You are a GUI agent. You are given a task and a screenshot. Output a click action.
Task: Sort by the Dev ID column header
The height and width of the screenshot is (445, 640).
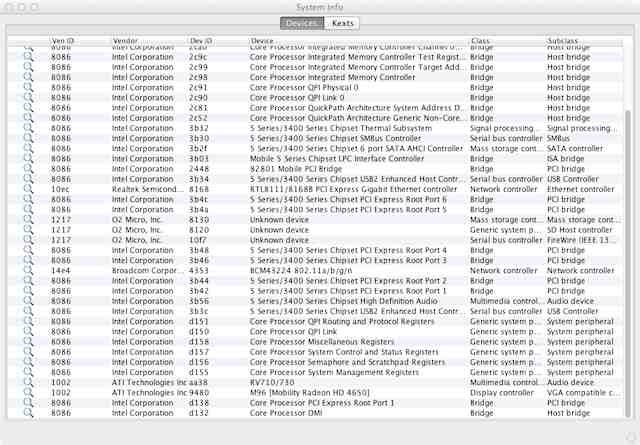pyautogui.click(x=201, y=41)
